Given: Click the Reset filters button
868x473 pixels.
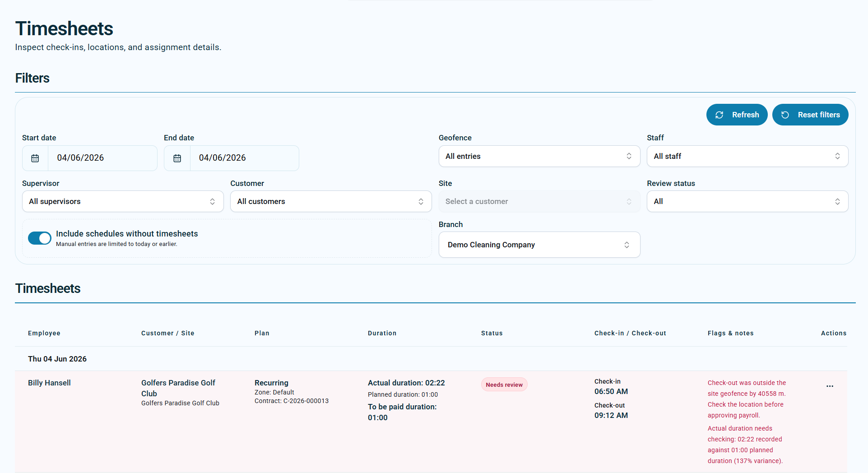Looking at the screenshot, I should (x=810, y=115).
